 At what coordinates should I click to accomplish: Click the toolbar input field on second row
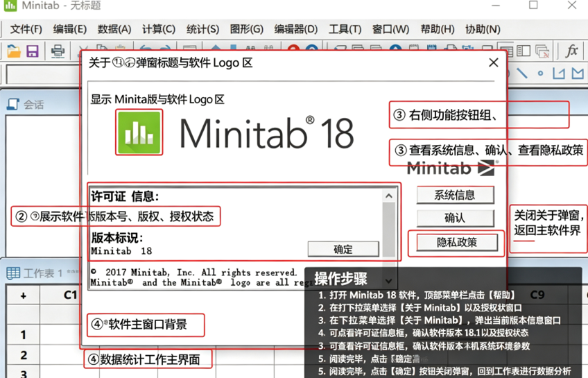[x=43, y=74]
